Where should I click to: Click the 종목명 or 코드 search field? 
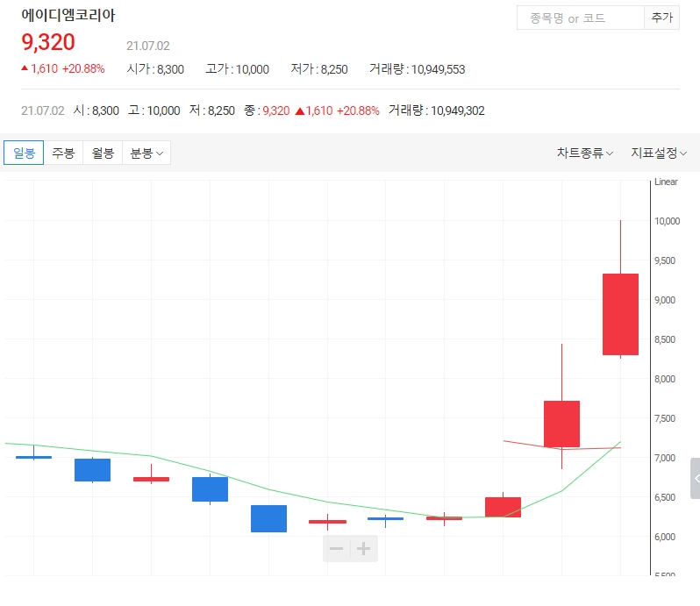(581, 18)
